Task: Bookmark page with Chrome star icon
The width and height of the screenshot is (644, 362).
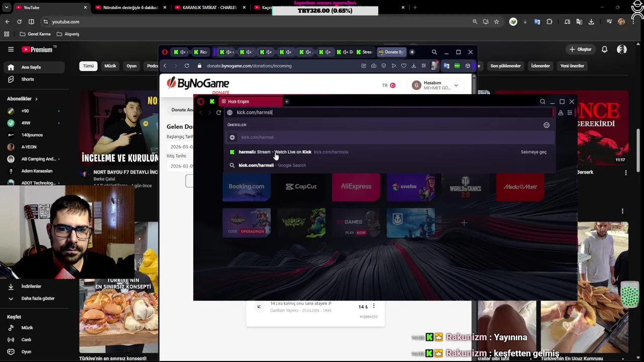Action: pyautogui.click(x=497, y=22)
